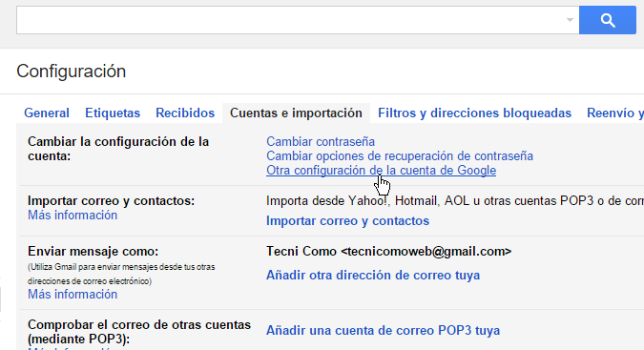Select the Cuentas e importación tab
644x350 pixels.
296,113
